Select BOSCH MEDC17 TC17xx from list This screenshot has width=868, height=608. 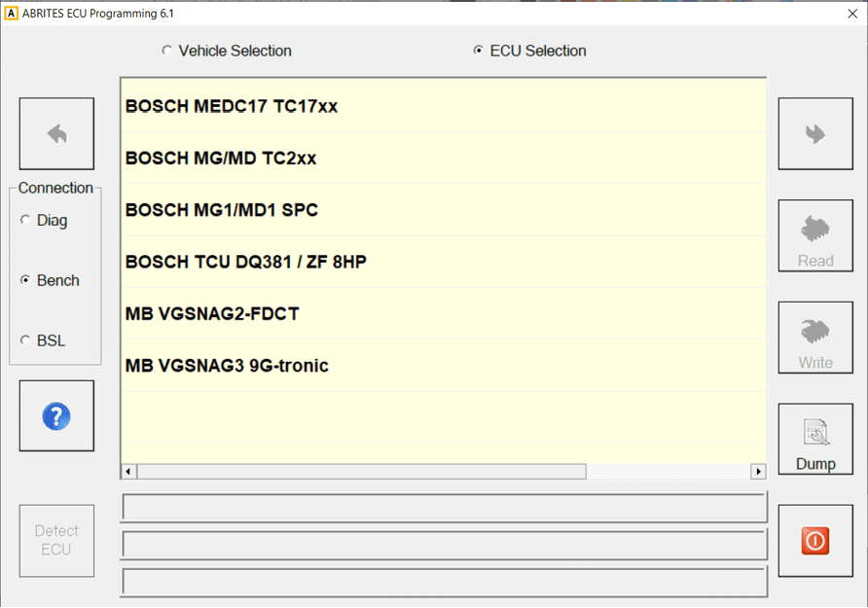pyautogui.click(x=232, y=106)
